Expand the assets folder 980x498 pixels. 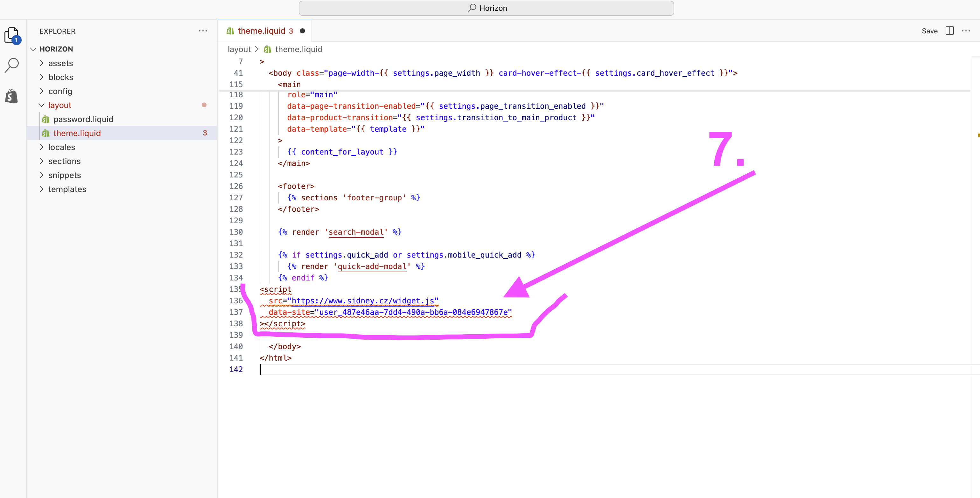pyautogui.click(x=61, y=63)
